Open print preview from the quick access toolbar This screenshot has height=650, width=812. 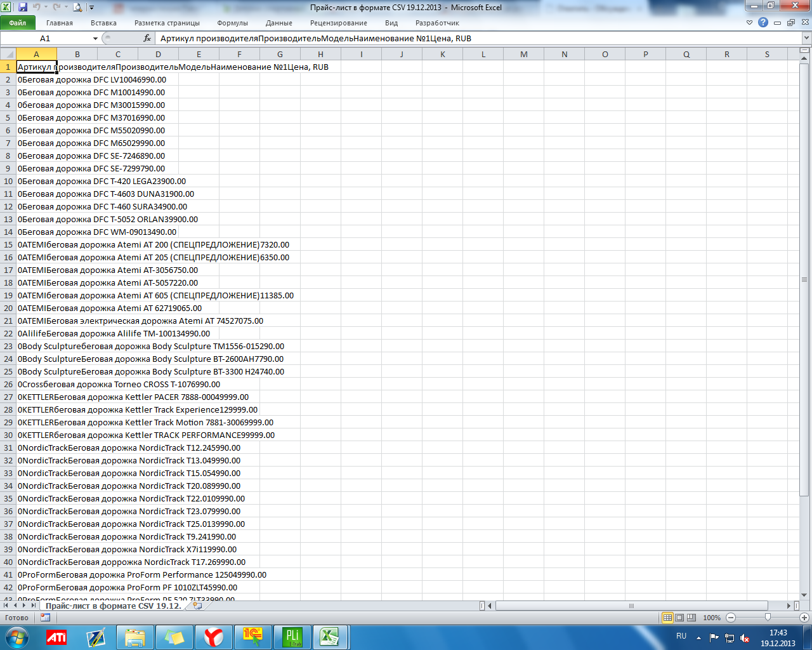[x=77, y=8]
